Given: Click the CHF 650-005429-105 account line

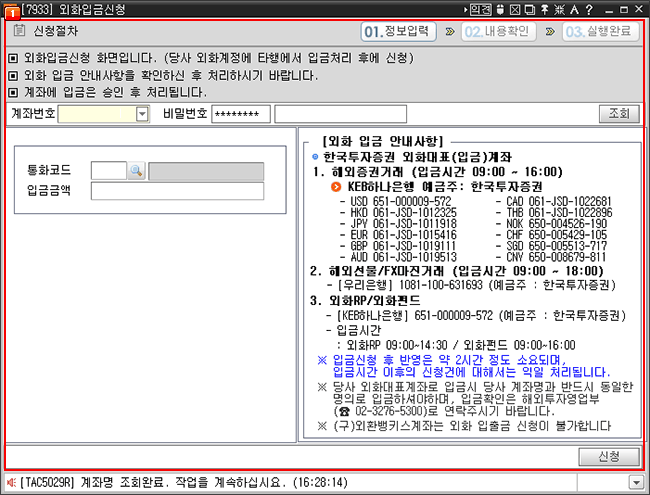Looking at the screenshot, I should pyautogui.click(x=551, y=235).
